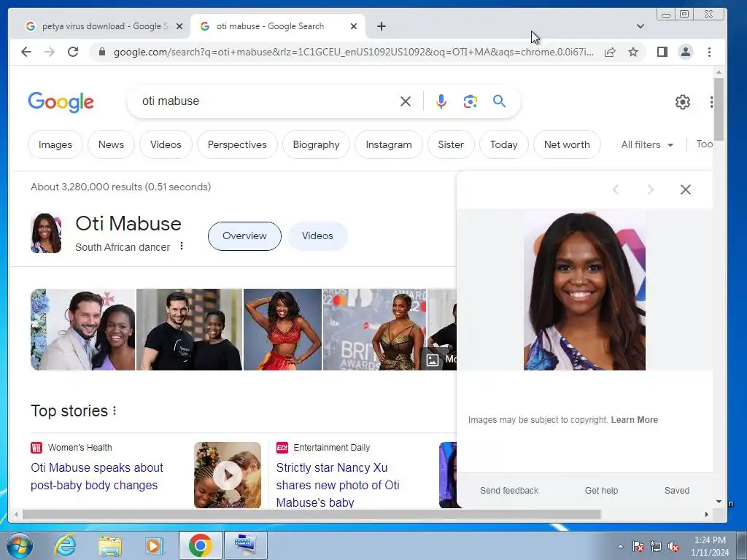Expand the tab search dropdown arrow

click(x=640, y=26)
